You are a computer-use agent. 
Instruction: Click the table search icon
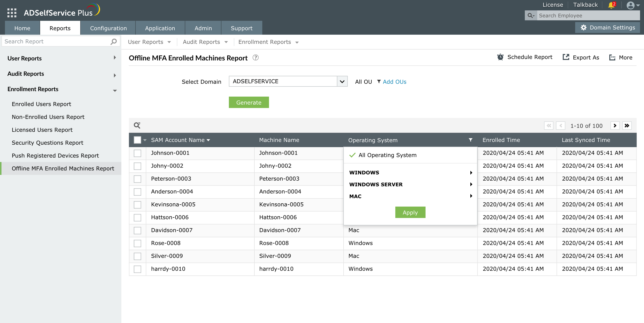[x=137, y=125]
